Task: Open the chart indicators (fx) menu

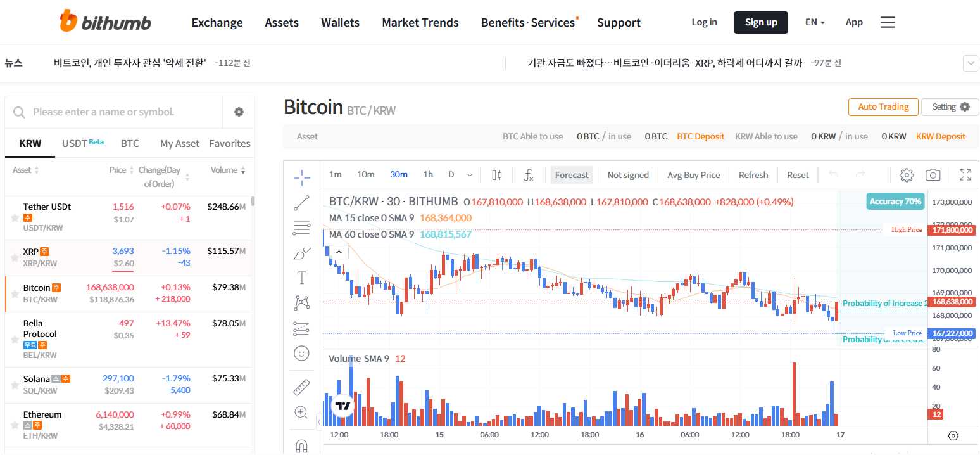Action: [x=529, y=175]
